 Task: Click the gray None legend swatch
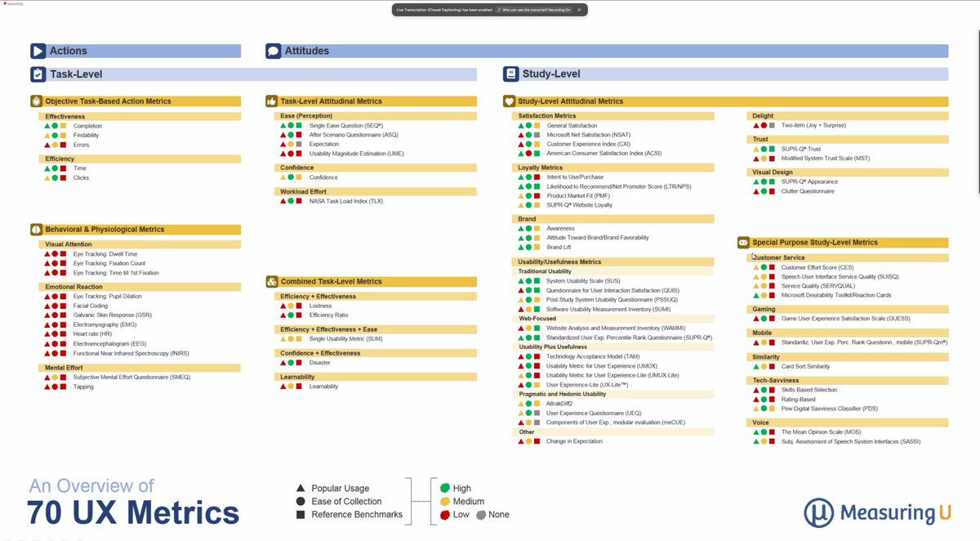click(x=481, y=514)
